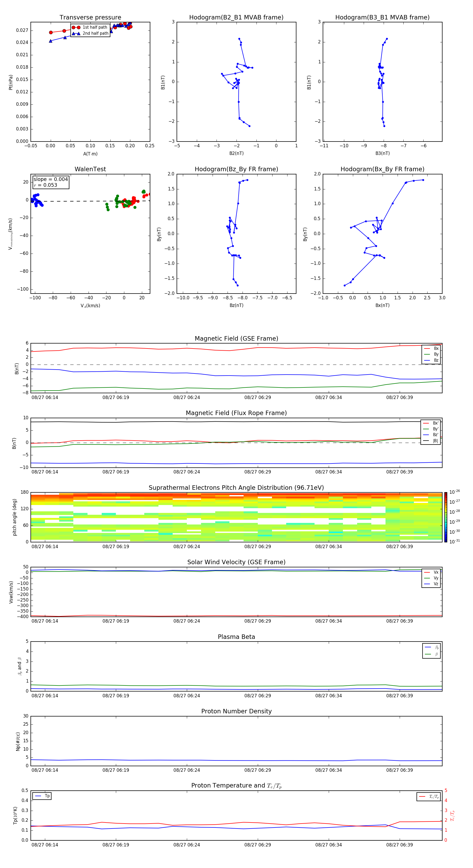The image size is (473, 868).
Task: Click the Suprathermal Electrons Pitch Angle title
Action: pyautogui.click(x=236, y=488)
